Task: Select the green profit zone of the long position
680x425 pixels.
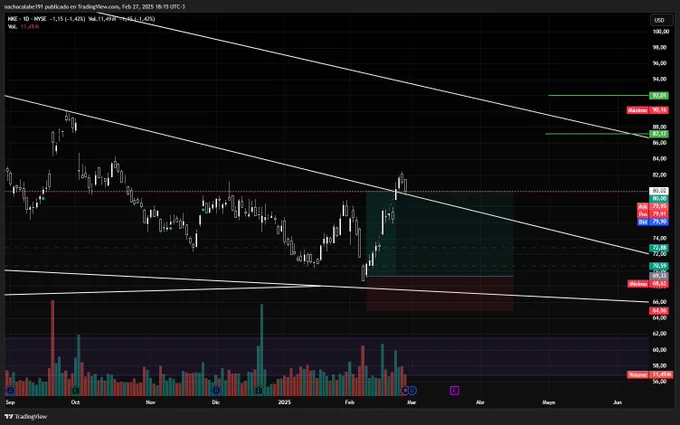Action: click(x=440, y=234)
